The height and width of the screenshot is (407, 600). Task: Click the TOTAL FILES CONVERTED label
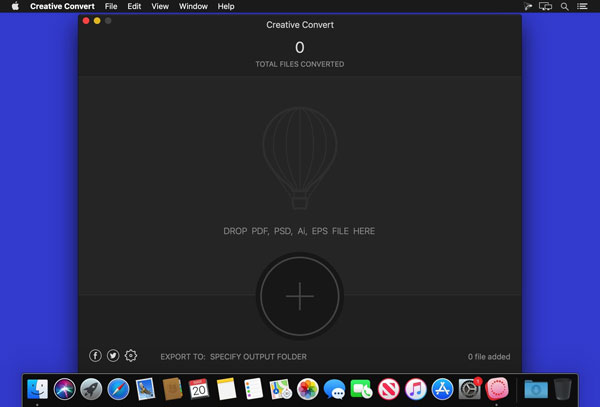coord(300,64)
